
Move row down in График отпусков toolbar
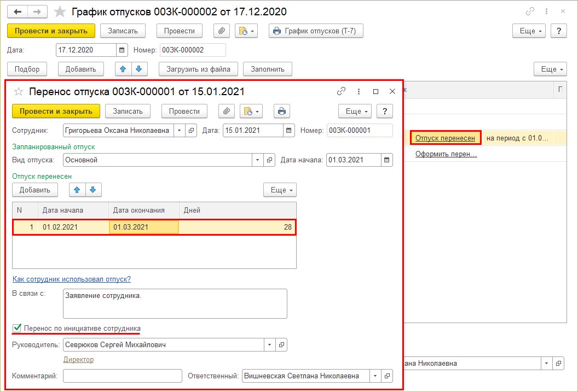coord(139,69)
